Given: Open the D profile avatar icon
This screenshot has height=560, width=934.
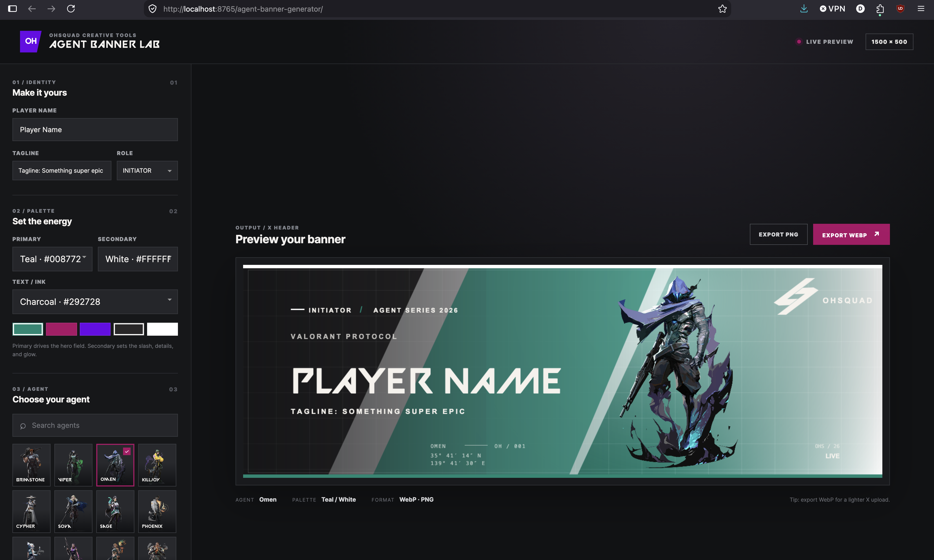Looking at the screenshot, I should [860, 9].
